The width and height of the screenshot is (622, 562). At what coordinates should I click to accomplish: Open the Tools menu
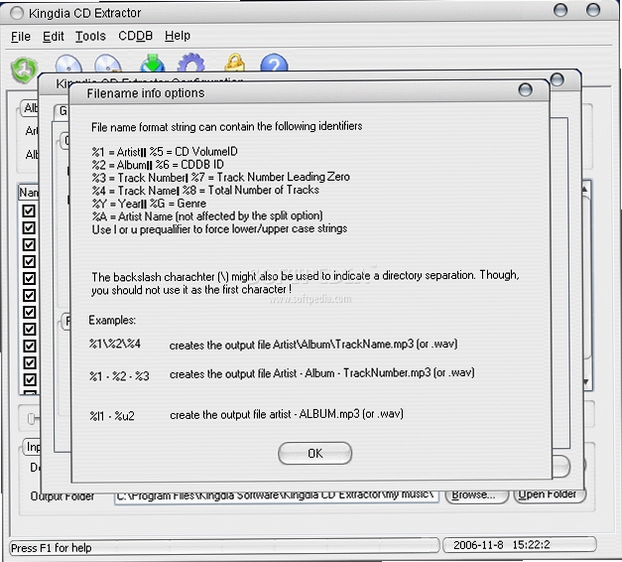[90, 36]
